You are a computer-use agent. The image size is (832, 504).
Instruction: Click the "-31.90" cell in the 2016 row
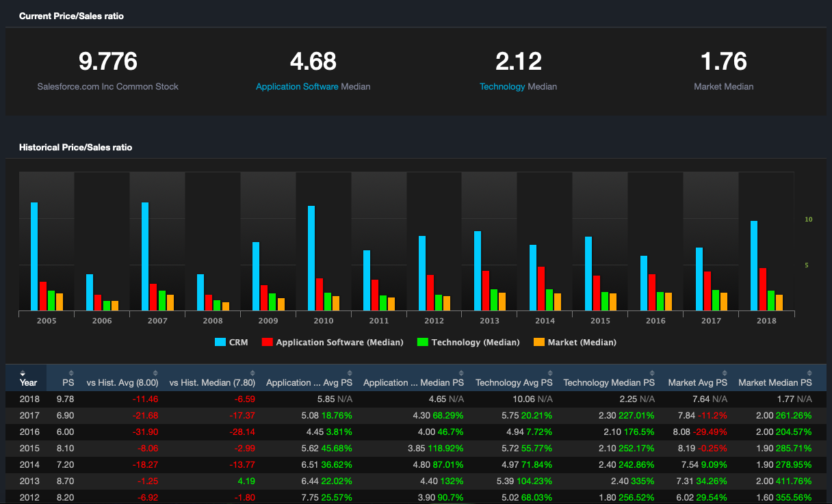(146, 432)
